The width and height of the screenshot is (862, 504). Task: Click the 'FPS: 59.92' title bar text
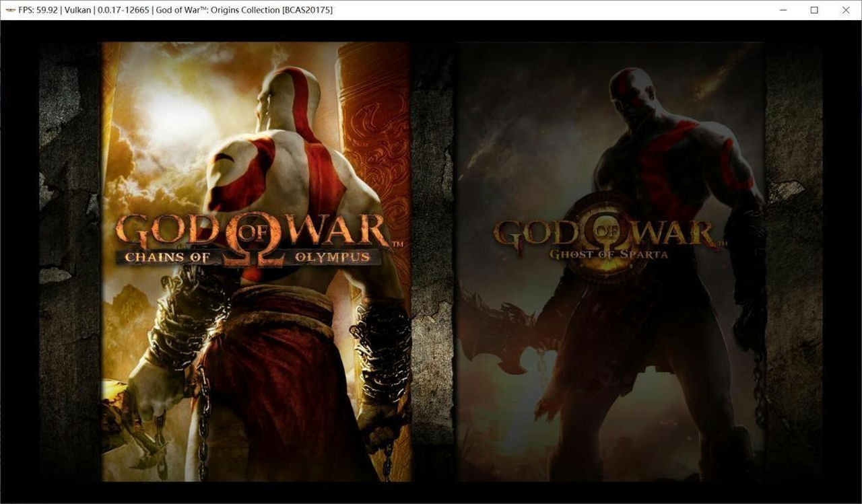point(39,10)
